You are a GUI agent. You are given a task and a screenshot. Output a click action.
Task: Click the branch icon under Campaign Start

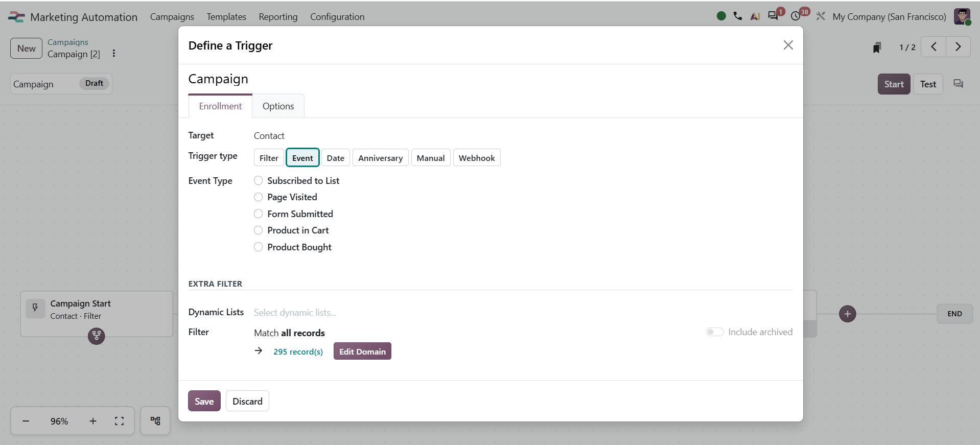tap(96, 336)
